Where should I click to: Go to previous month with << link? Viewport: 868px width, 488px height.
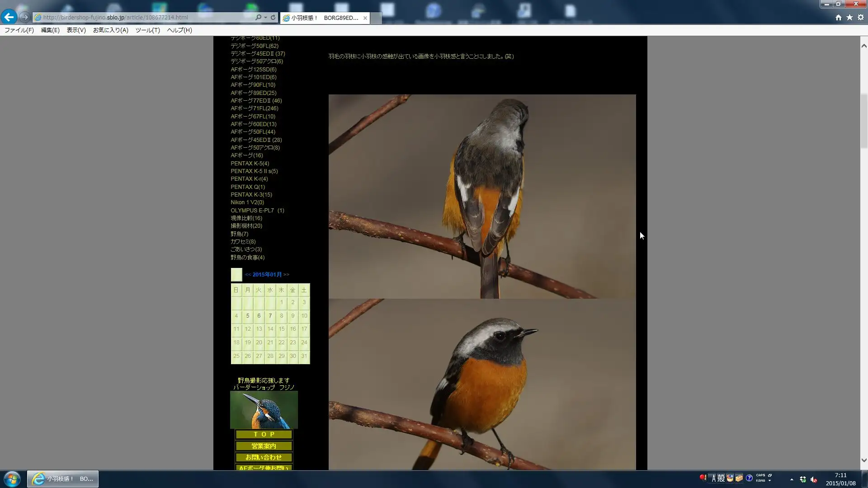[x=248, y=275]
